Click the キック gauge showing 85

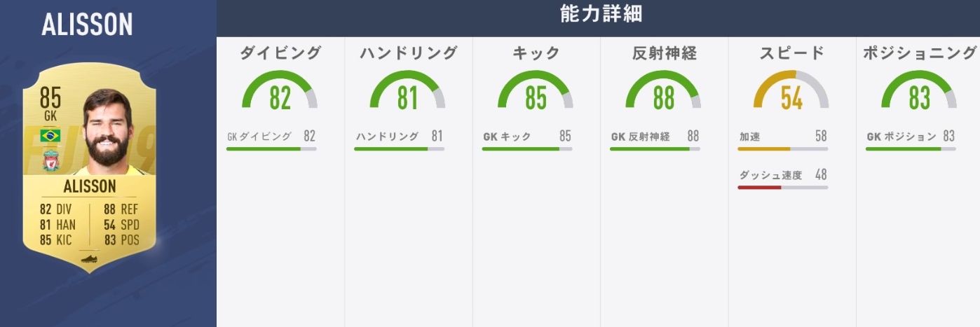[536, 91]
